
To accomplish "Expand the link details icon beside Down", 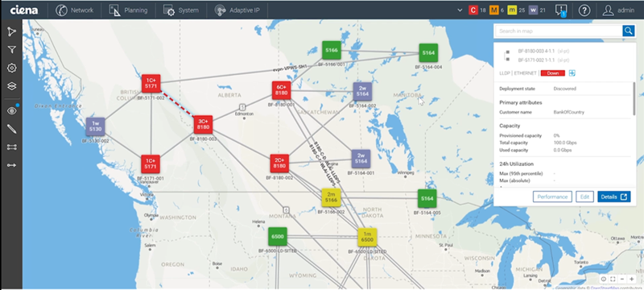I will [x=572, y=73].
